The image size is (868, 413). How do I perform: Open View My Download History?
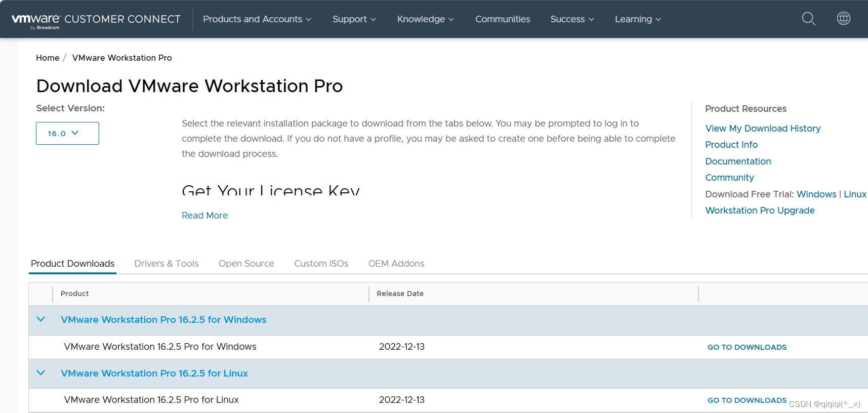(x=763, y=129)
